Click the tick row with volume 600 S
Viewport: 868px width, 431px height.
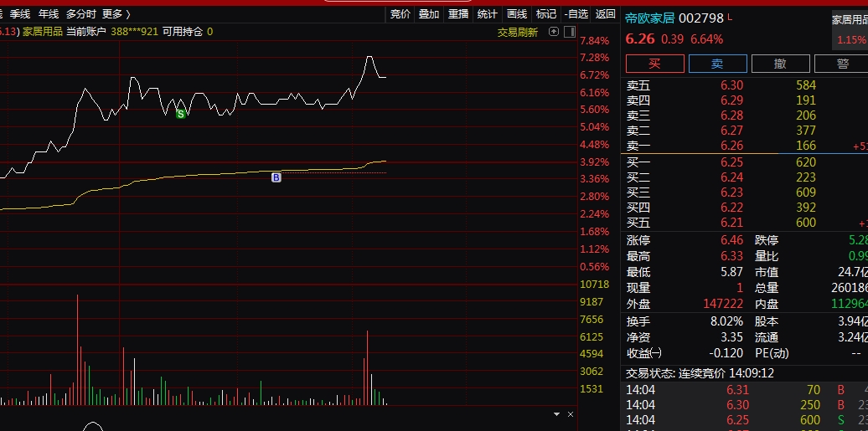tap(747, 419)
